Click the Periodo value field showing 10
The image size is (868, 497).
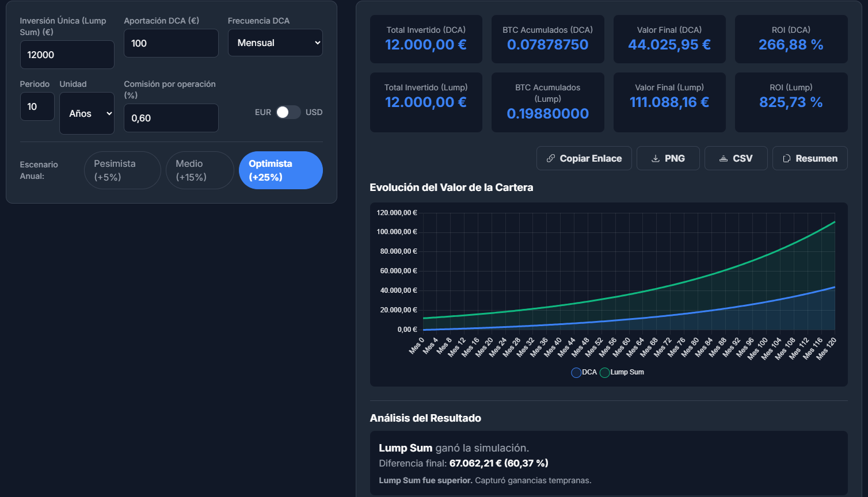[x=37, y=106]
